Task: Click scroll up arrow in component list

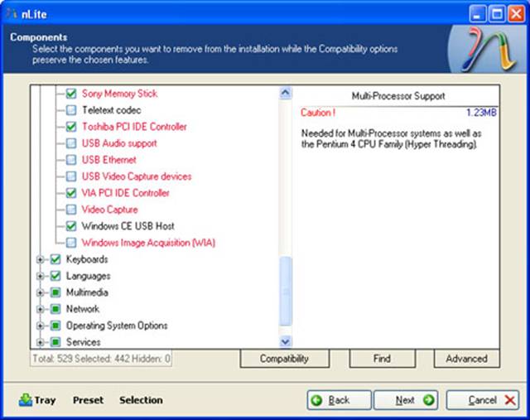Action: click(x=286, y=94)
